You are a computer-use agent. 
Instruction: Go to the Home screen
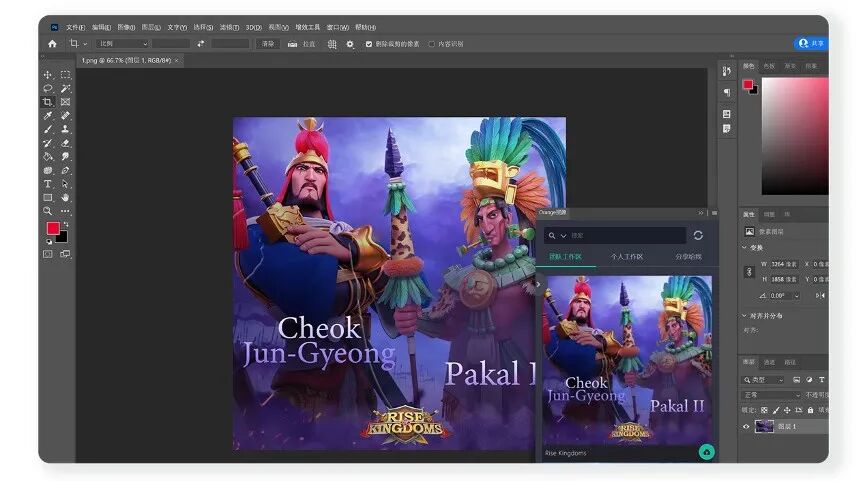point(52,44)
